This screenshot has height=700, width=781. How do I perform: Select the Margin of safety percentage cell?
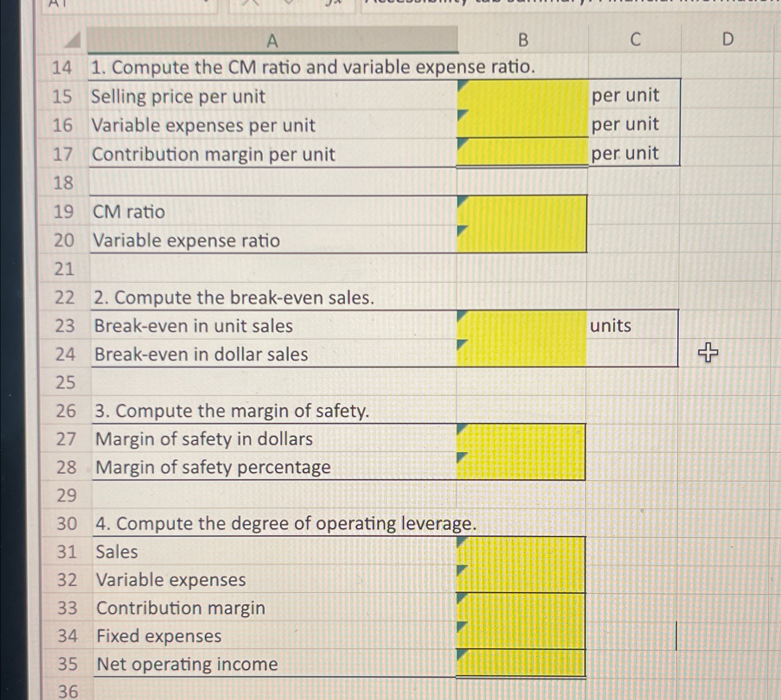[x=521, y=466]
